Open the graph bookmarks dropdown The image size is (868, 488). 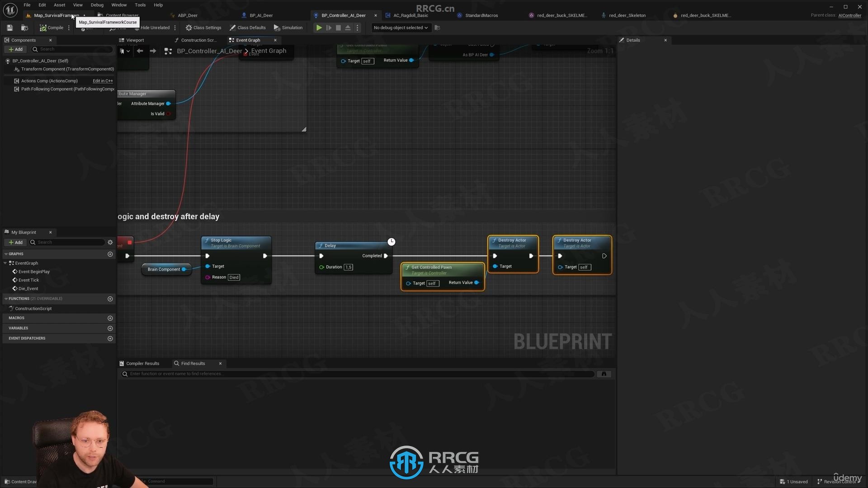pyautogui.click(x=125, y=51)
